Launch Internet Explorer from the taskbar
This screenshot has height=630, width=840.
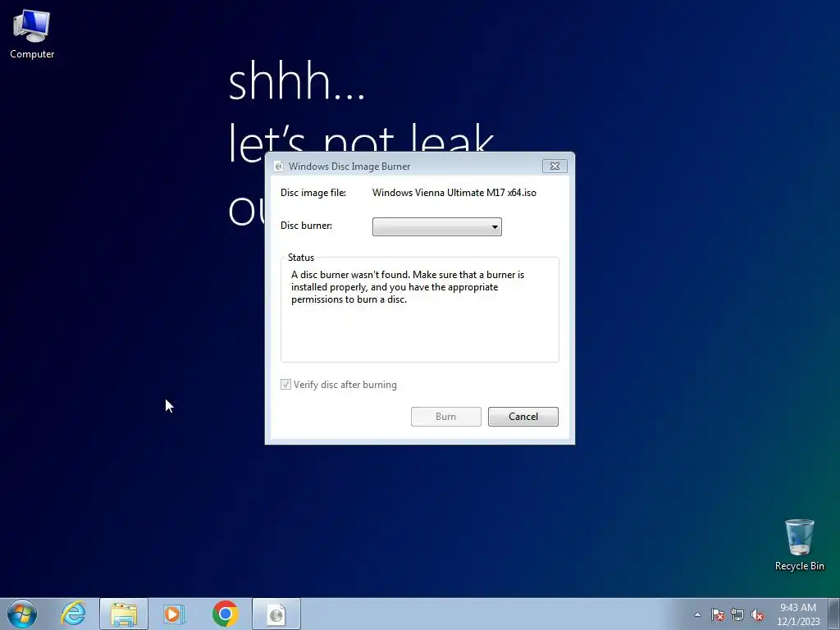73,614
